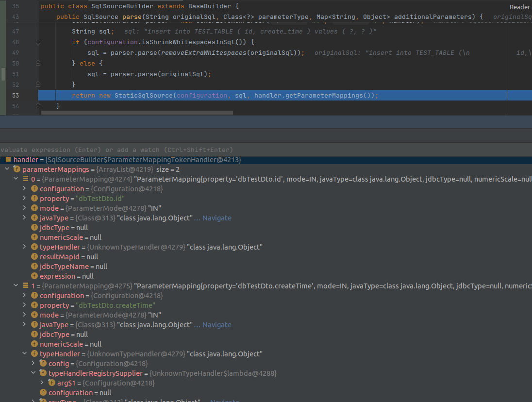Click field icon beside property "dbTestDto.id"

click(x=34, y=199)
